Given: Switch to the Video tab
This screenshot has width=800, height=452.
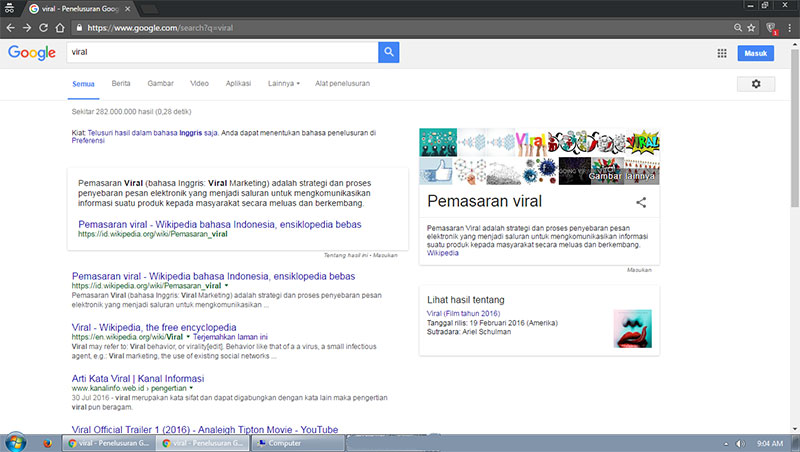Looking at the screenshot, I should [x=199, y=83].
